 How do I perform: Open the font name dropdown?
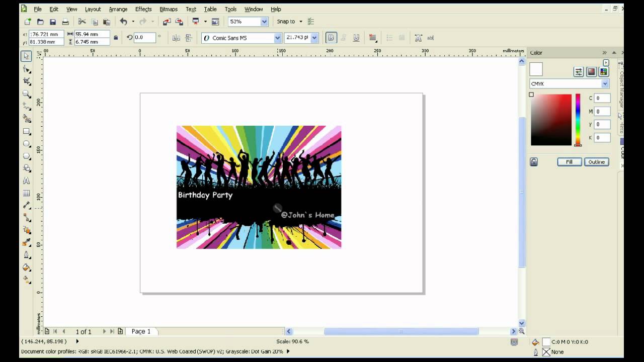[277, 38]
